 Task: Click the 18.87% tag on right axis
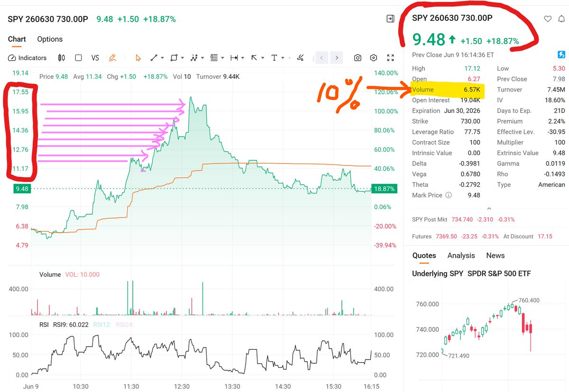[384, 189]
